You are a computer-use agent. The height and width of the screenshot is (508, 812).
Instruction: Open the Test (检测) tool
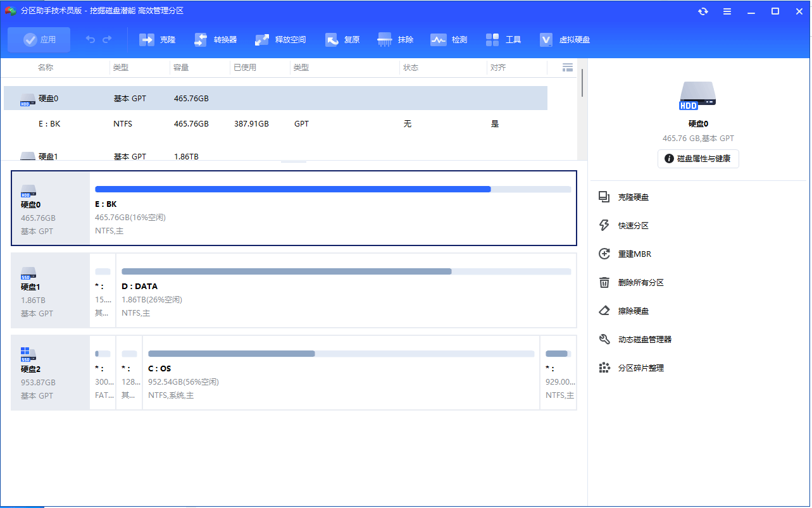[439, 40]
